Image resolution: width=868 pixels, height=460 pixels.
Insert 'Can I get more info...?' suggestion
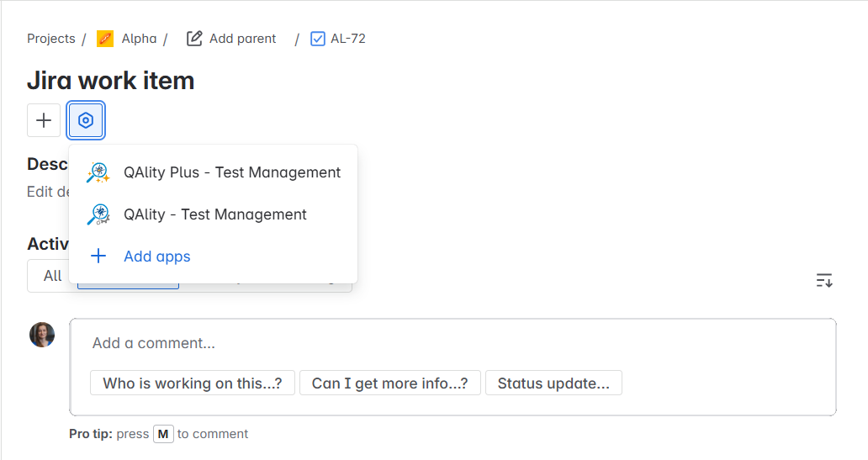[x=389, y=383]
